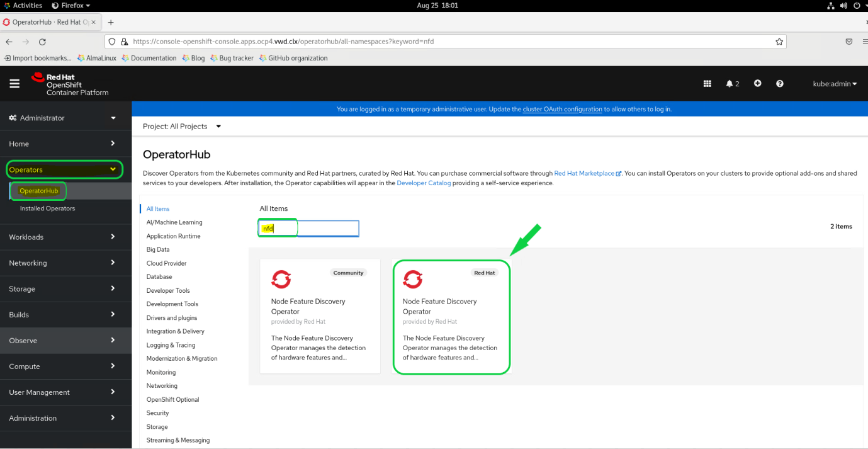Collapse the Operators navigation section
This screenshot has height=449, width=868.
coord(64,169)
